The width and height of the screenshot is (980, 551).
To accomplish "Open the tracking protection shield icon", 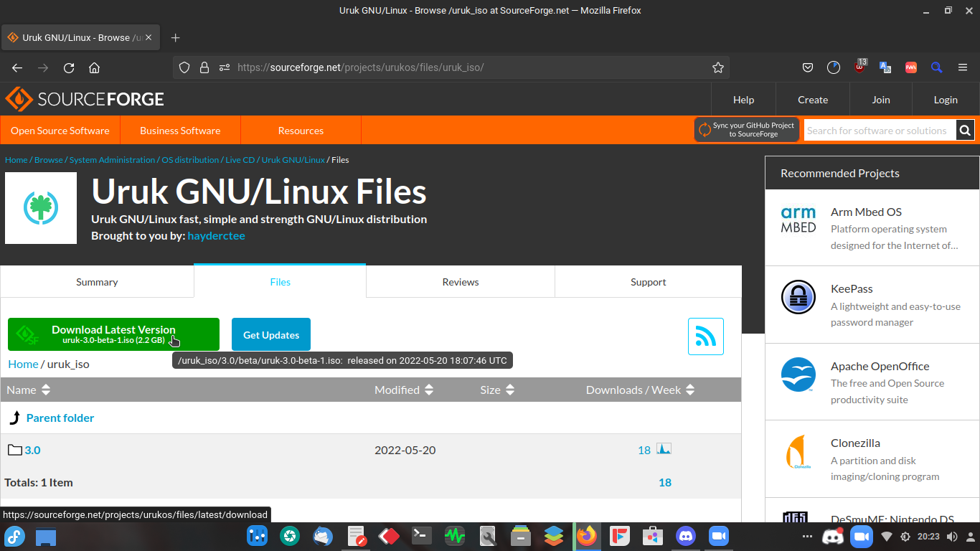I will coord(184,67).
